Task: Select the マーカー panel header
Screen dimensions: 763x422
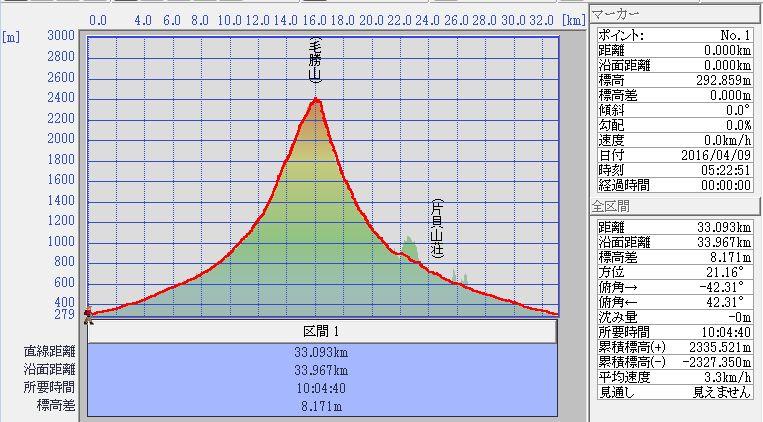Action: [x=616, y=14]
